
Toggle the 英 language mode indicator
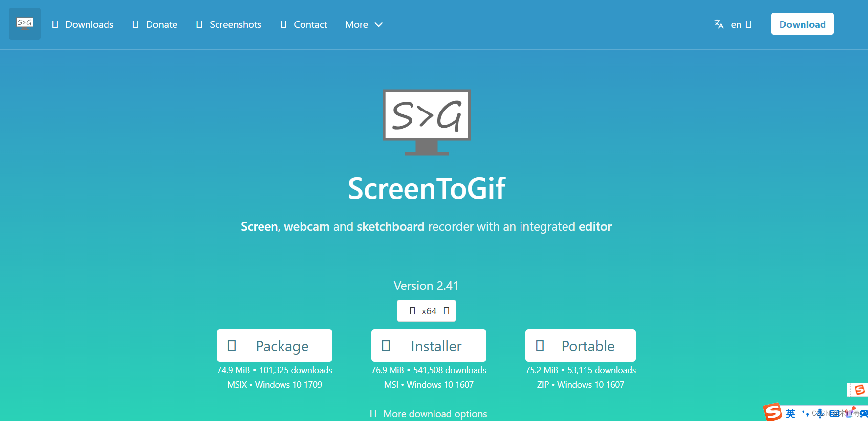point(790,414)
